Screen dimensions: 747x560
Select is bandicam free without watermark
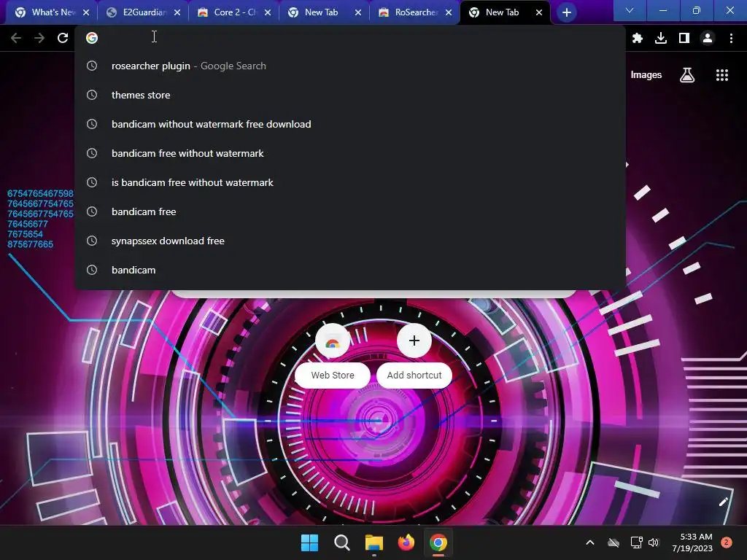350,182
